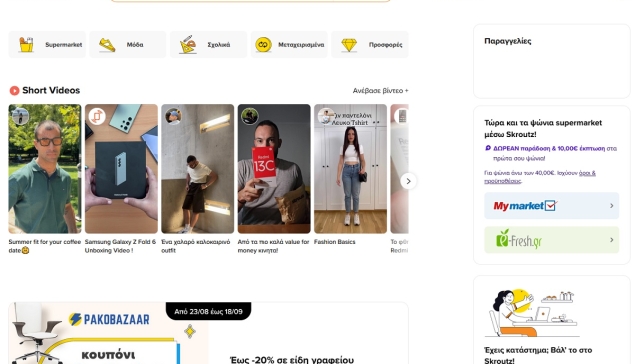This screenshot has width=635, height=364.
Task: Open the PAKOBAZAAR coupon banner
Action: click(208, 333)
